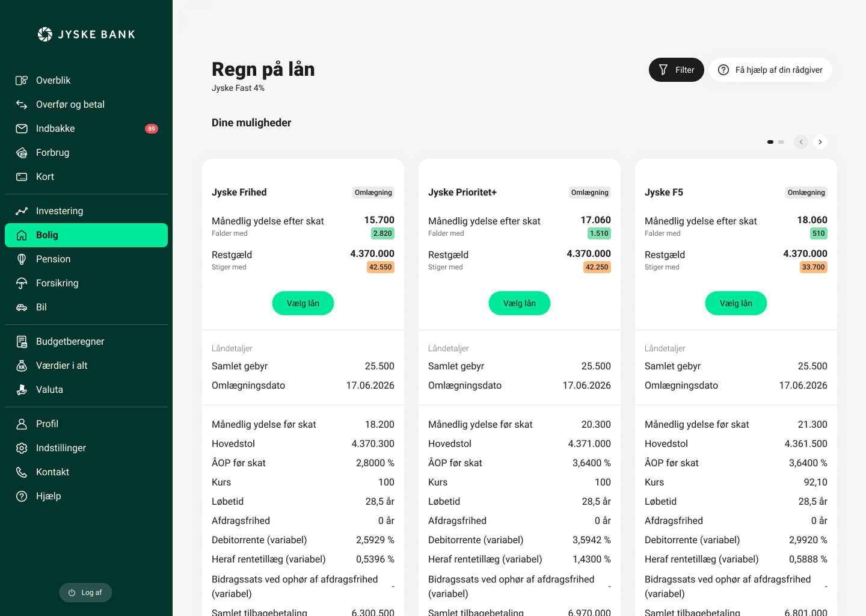Click the Indbakke envelope icon

click(22, 129)
